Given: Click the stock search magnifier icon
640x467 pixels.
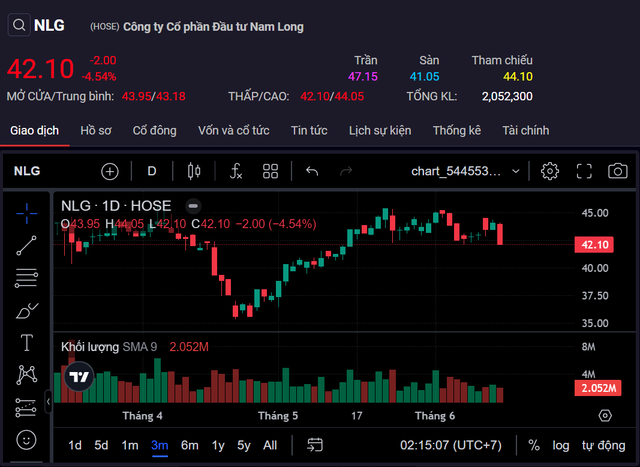Looking at the screenshot, I should (19, 25).
